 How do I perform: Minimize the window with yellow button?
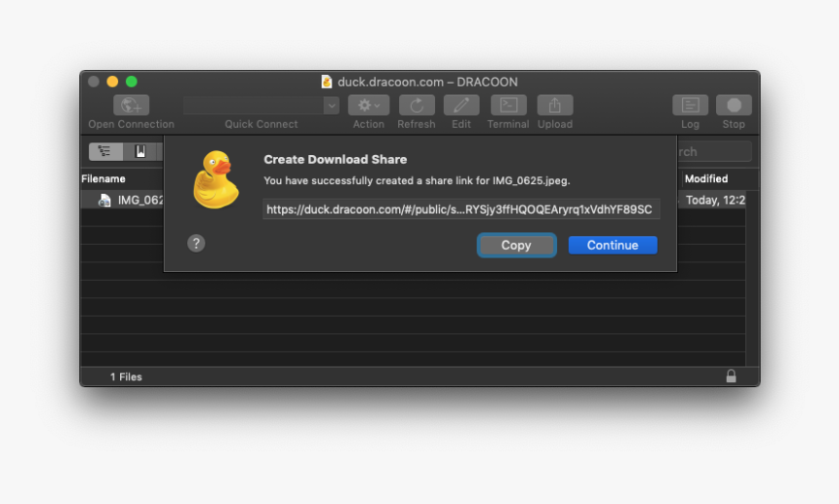pyautogui.click(x=112, y=81)
